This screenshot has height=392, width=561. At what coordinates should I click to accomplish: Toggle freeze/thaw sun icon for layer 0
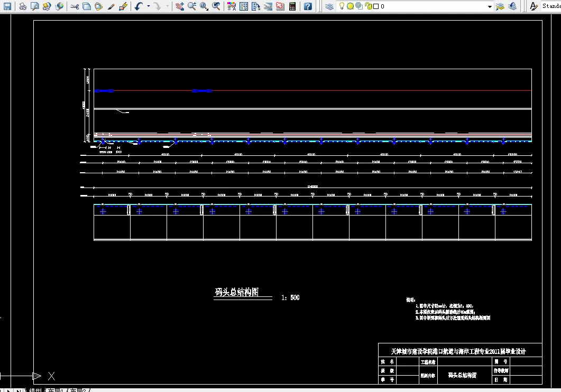click(350, 6)
